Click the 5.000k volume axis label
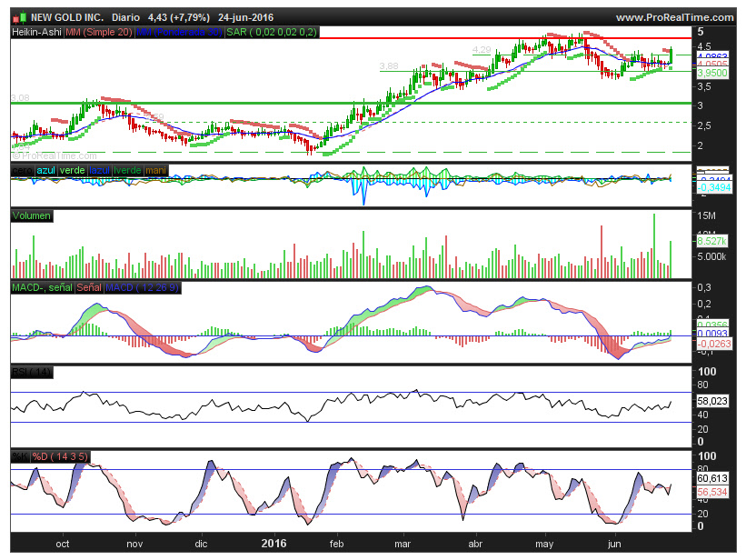Viewport: 756px width, 560px height. click(711, 256)
